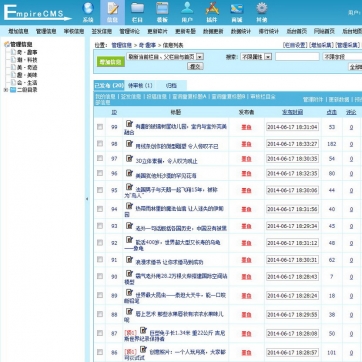Tick the checkbox for article ID 86
Image resolution: width=362 pixels, height=362 pixels.
pos(100,352)
